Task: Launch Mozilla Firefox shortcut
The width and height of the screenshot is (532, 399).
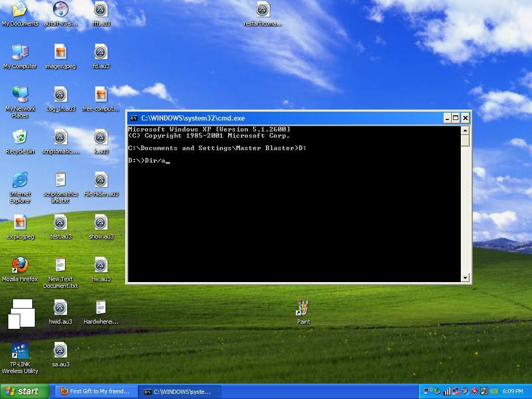Action: tap(20, 270)
